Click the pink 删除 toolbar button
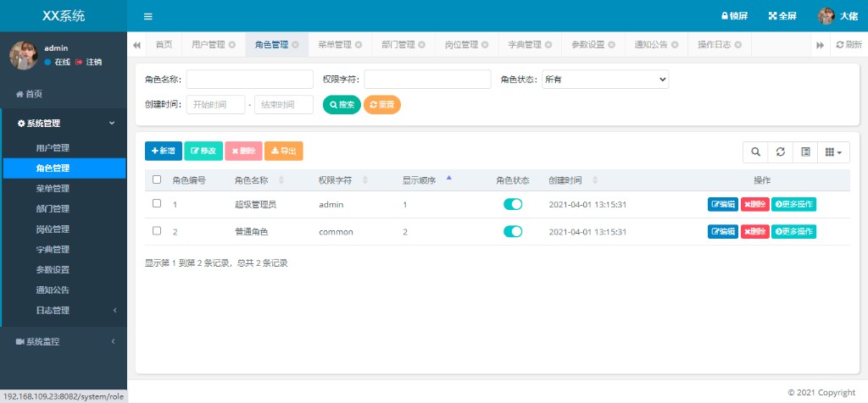This screenshot has height=403, width=868. (x=243, y=151)
